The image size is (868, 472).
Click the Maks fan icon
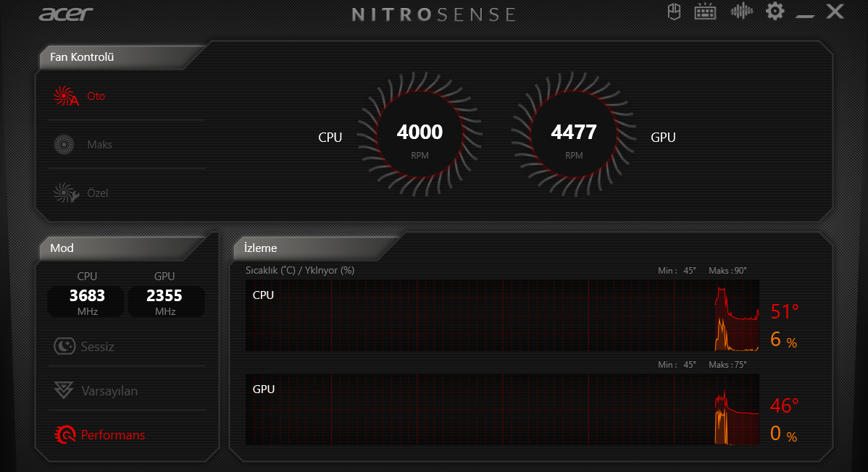pos(64,144)
